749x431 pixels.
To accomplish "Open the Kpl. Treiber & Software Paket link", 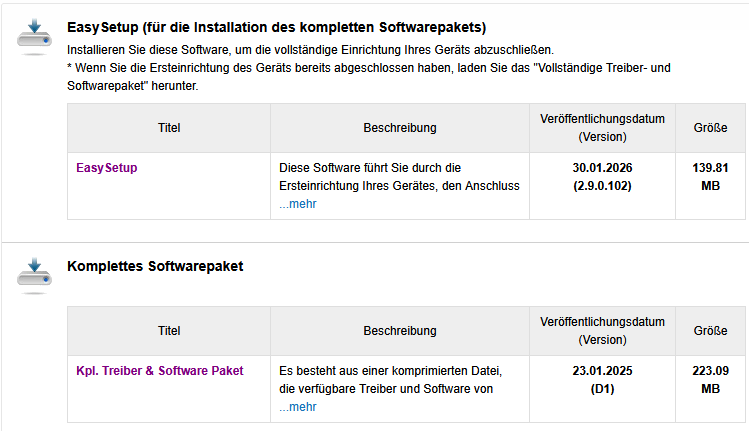I will (x=160, y=371).
